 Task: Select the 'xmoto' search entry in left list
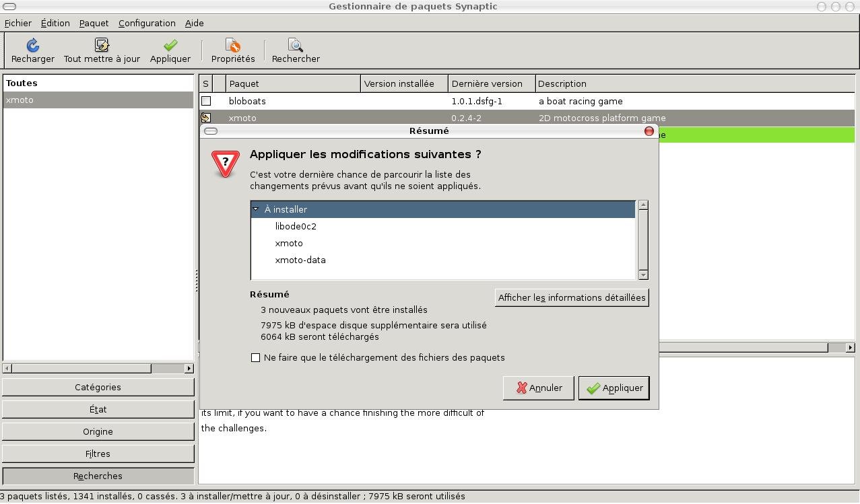pyautogui.click(x=98, y=100)
